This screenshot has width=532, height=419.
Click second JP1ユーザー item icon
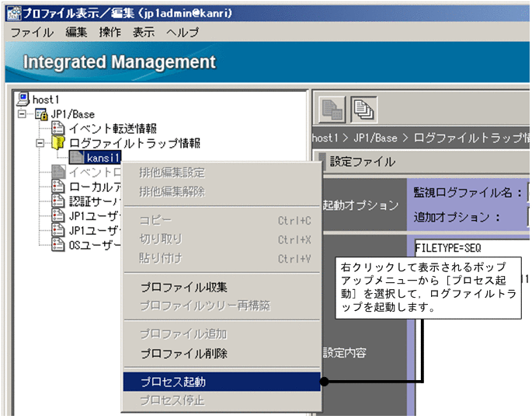(58, 230)
